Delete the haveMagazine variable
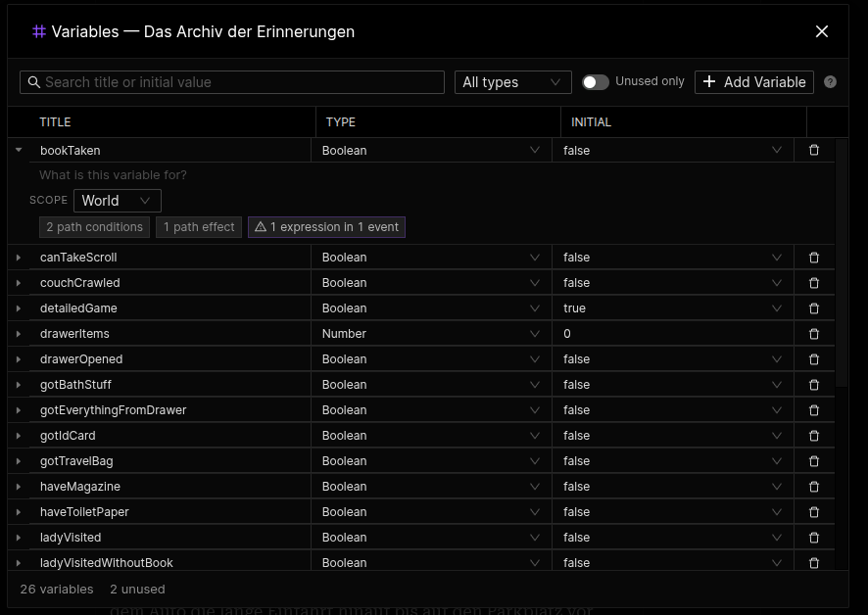This screenshot has height=615, width=868. pyautogui.click(x=814, y=487)
